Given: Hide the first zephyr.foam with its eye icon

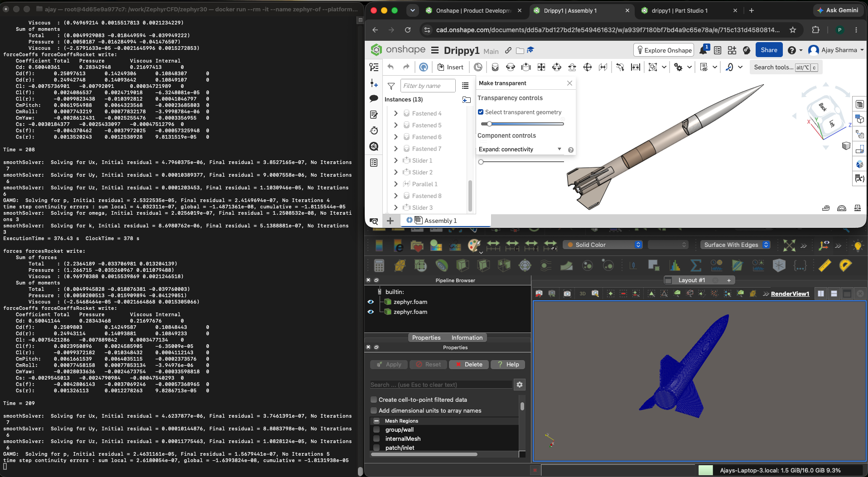Looking at the screenshot, I should [x=371, y=302].
